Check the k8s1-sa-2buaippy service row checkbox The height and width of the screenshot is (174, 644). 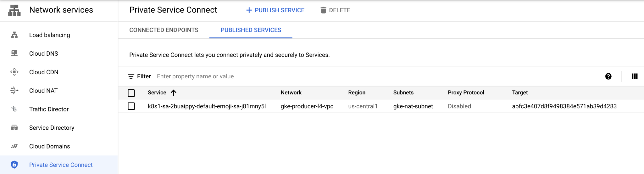pyautogui.click(x=131, y=106)
